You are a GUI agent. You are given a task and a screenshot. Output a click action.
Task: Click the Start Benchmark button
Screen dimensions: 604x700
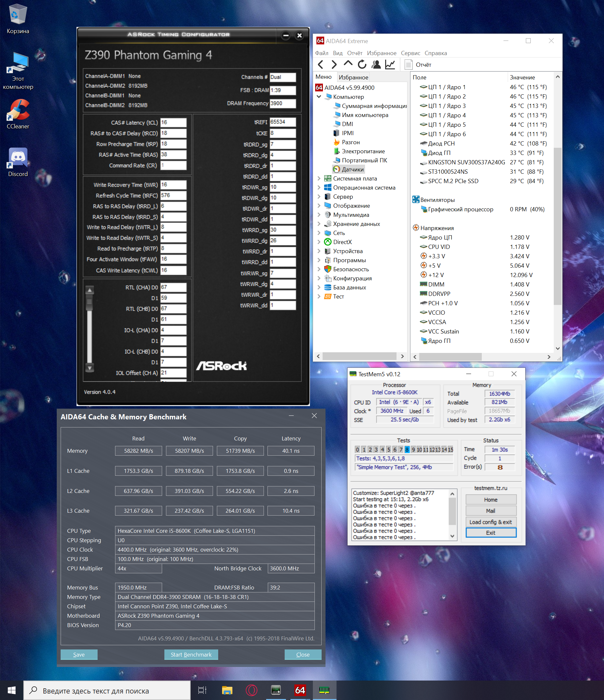pos(191,654)
